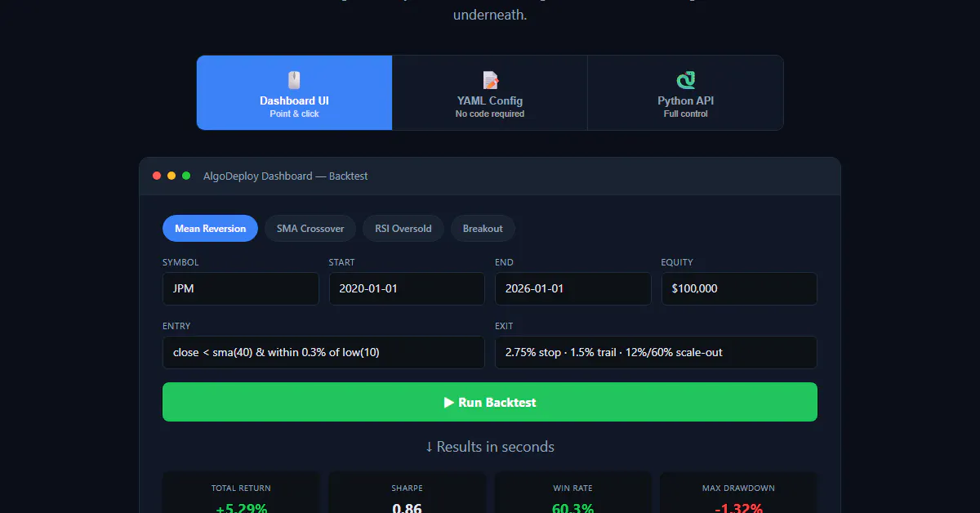Open the YAML Config tab

[x=490, y=93]
